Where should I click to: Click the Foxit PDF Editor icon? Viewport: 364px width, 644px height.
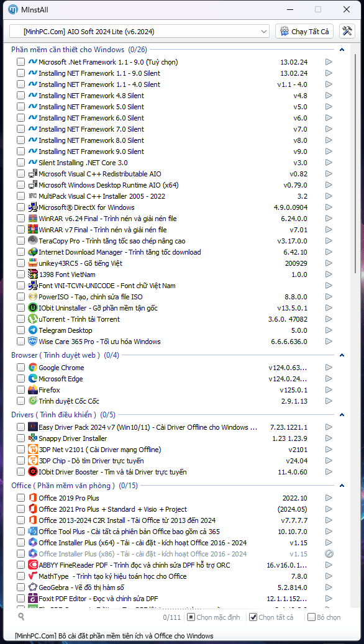[33, 599]
